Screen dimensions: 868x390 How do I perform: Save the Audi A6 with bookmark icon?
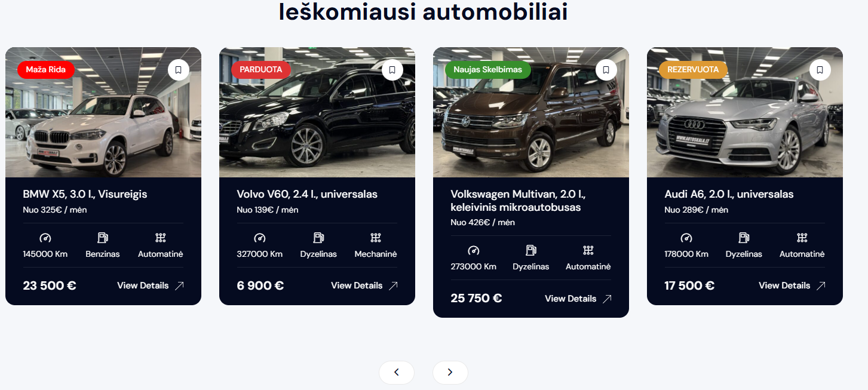pyautogui.click(x=820, y=70)
